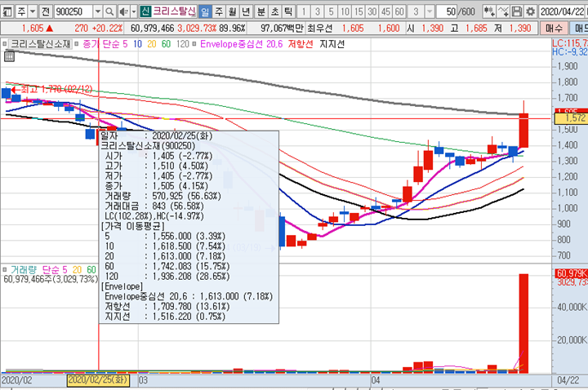
Task: Click the 크리스탈신소재 chart legend label
Action: tap(41, 44)
